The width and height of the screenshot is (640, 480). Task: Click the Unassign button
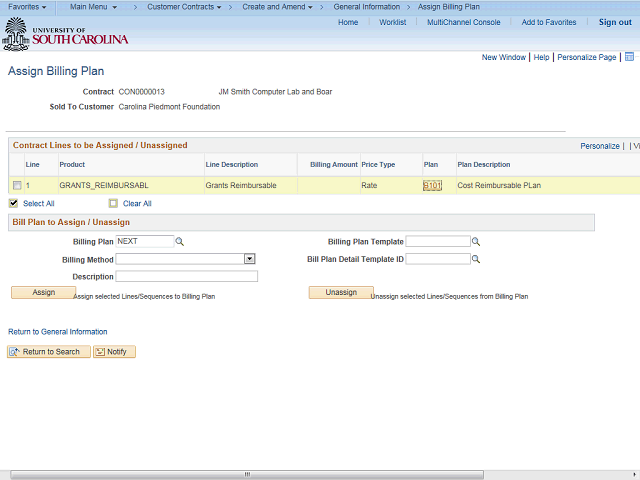(341, 292)
